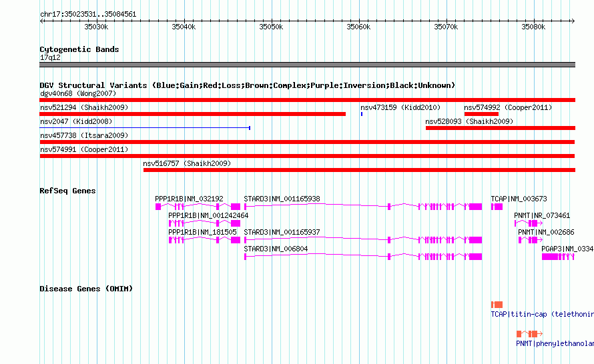Click the TCAP magenta RefSeq gene glyph

(x=497, y=207)
